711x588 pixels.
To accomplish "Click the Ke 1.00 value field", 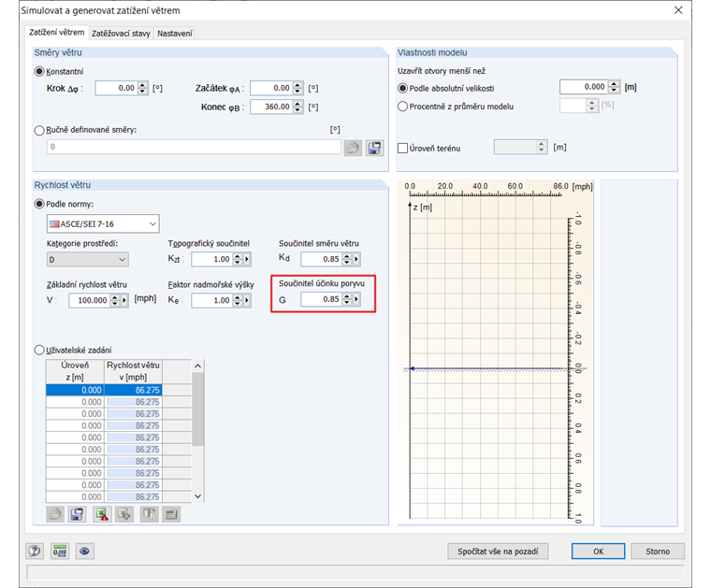I will pos(211,300).
